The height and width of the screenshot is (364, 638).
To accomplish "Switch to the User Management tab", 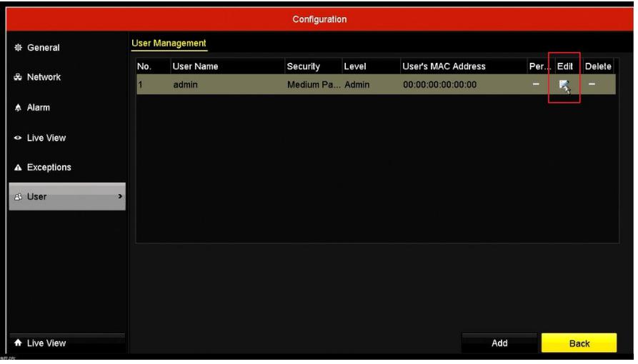I will (x=167, y=44).
